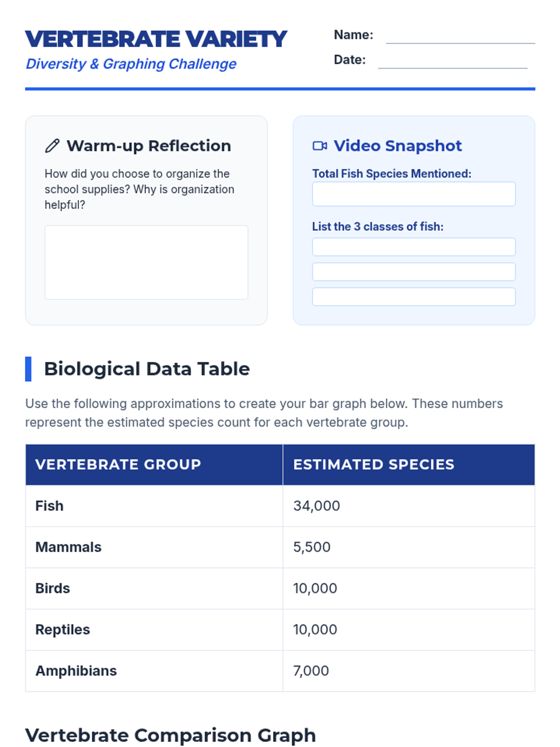Click the Name blank line
Screen dimensions: 560x747
(460, 37)
